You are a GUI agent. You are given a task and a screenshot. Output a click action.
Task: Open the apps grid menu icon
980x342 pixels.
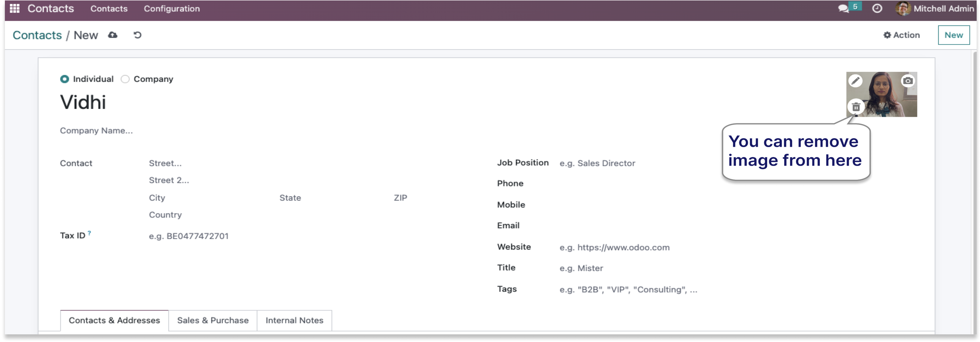tap(15, 8)
